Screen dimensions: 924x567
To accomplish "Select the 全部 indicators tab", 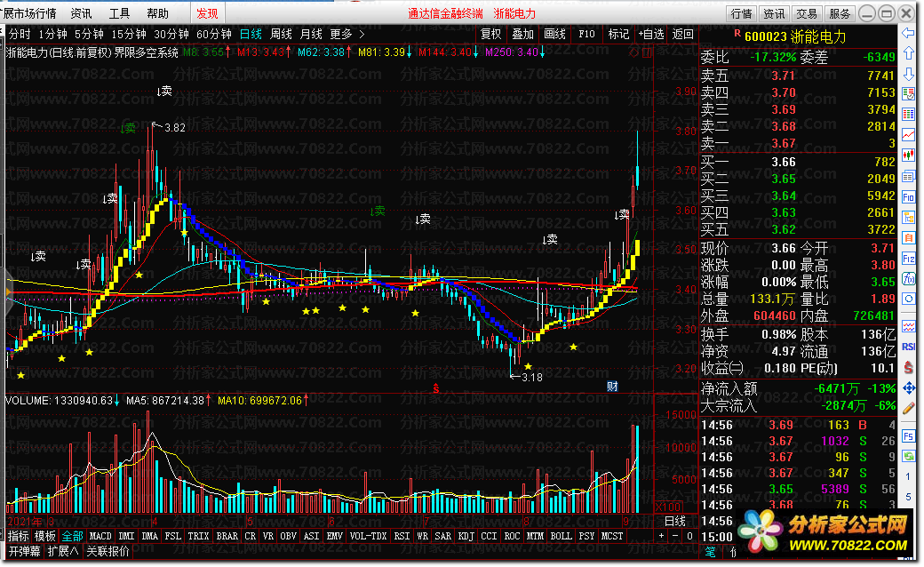I will (73, 537).
